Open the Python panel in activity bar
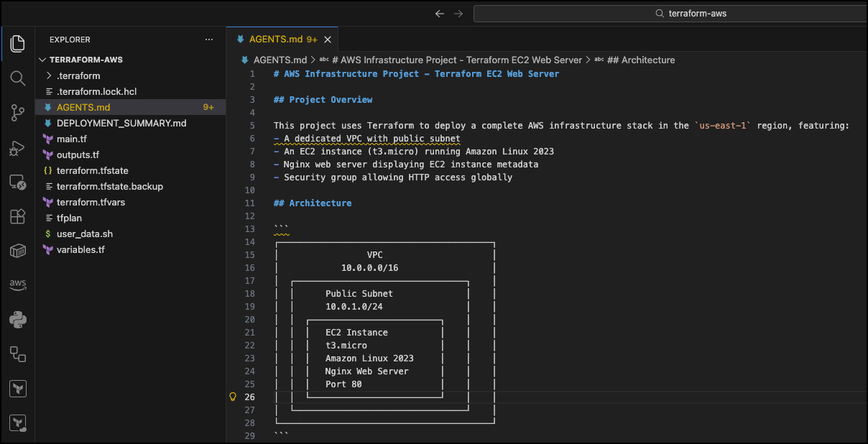868x444 pixels. tap(18, 320)
